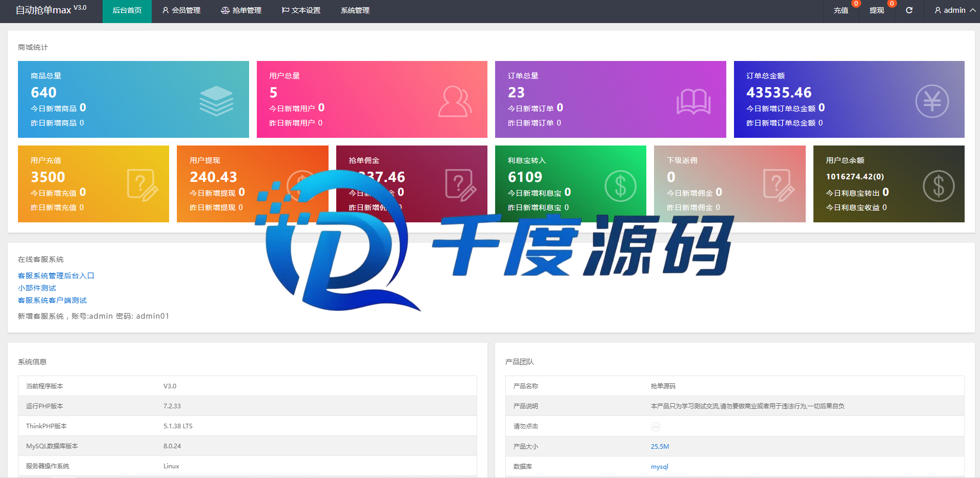Open the 抢单管理 menu

click(x=241, y=11)
